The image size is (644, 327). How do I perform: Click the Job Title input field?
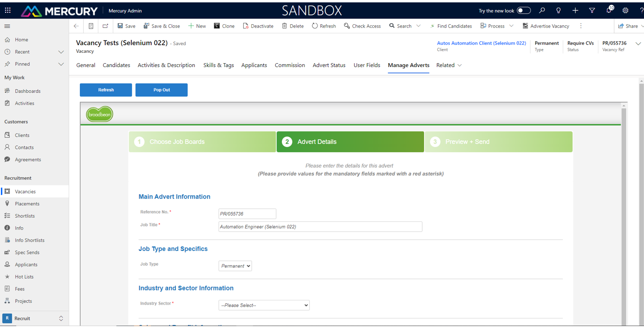(320, 227)
